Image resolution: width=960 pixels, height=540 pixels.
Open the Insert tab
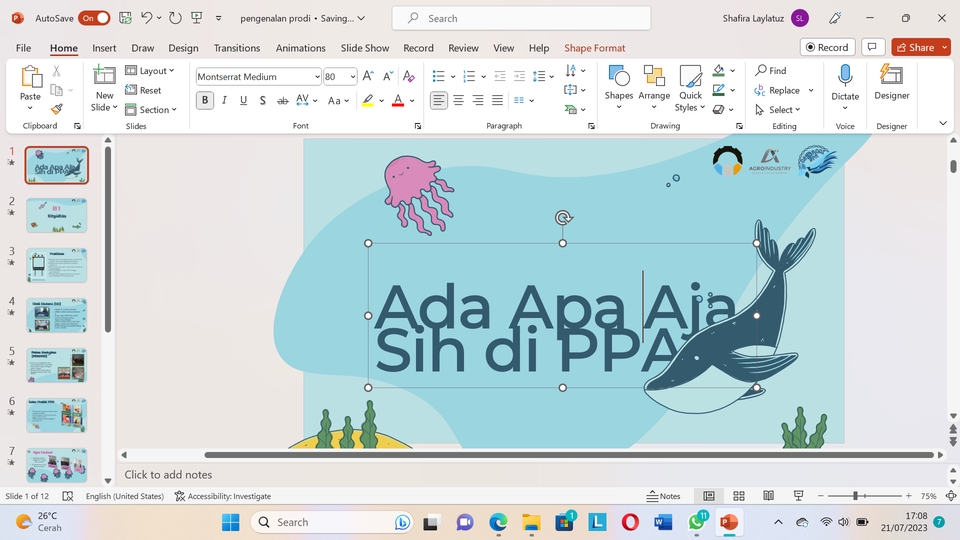[x=104, y=48]
